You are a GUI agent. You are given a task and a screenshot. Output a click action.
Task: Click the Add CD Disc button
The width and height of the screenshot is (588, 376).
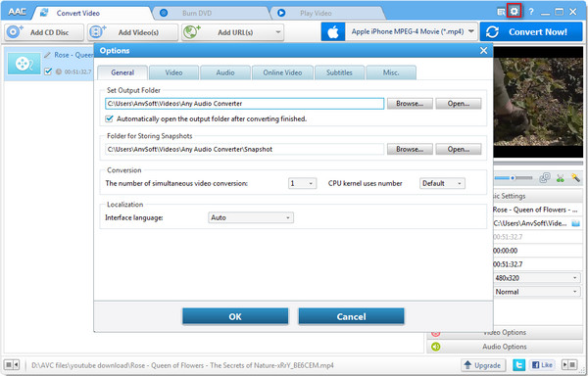click(x=44, y=32)
